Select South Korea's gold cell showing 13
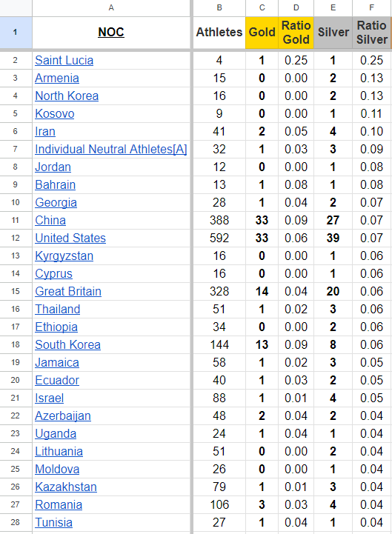Screen dimensions: 392x534 [x=262, y=344]
